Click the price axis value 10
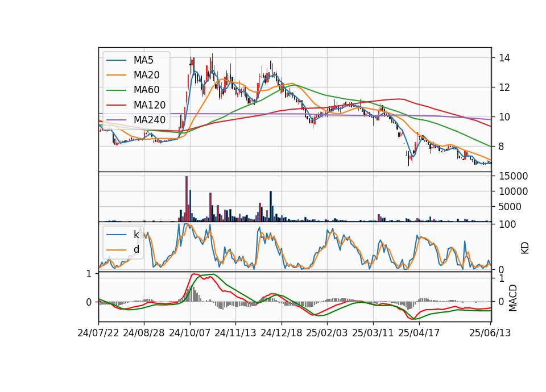 click(504, 117)
